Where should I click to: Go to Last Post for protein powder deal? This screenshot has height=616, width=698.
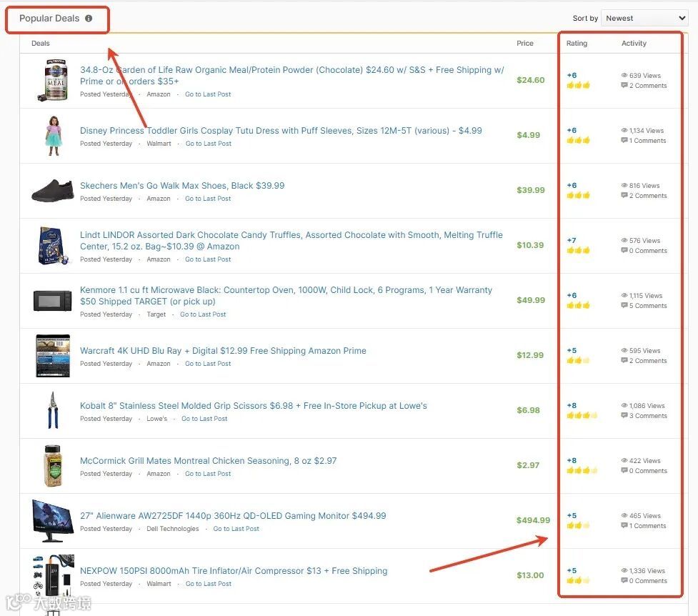208,94
